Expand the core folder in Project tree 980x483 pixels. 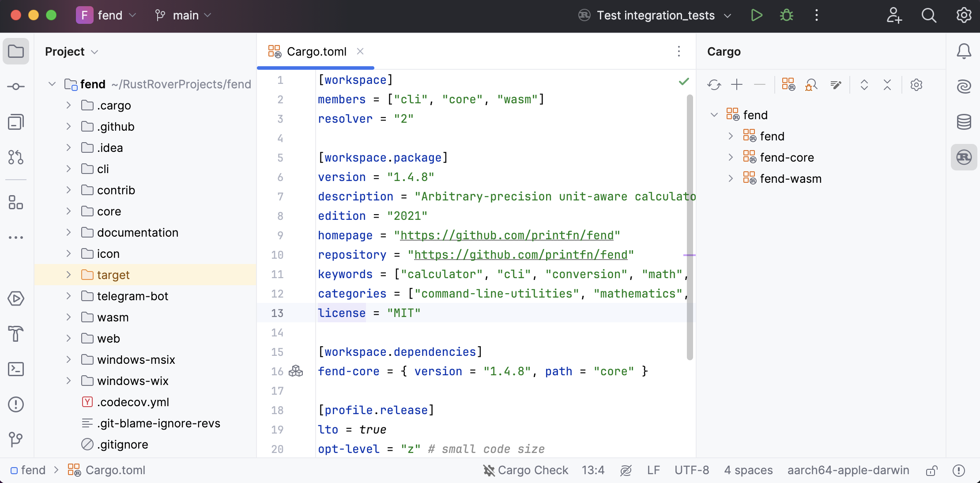[x=68, y=211]
